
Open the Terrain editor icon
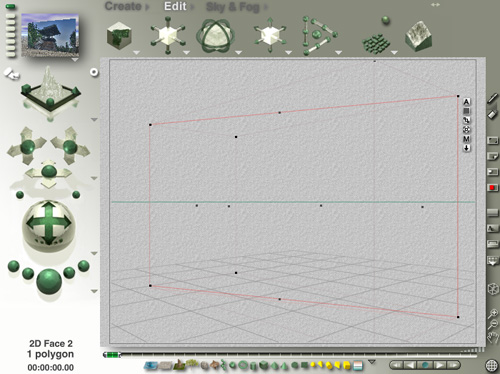419,36
